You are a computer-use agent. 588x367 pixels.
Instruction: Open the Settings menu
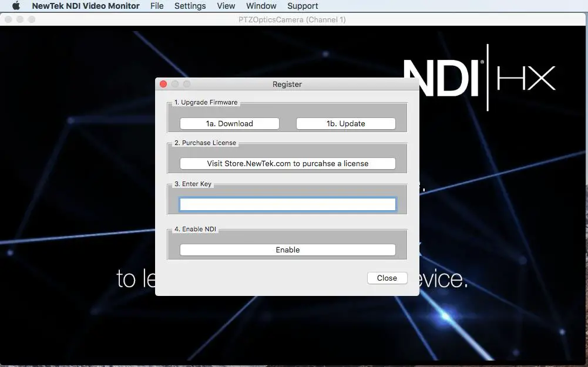click(190, 6)
